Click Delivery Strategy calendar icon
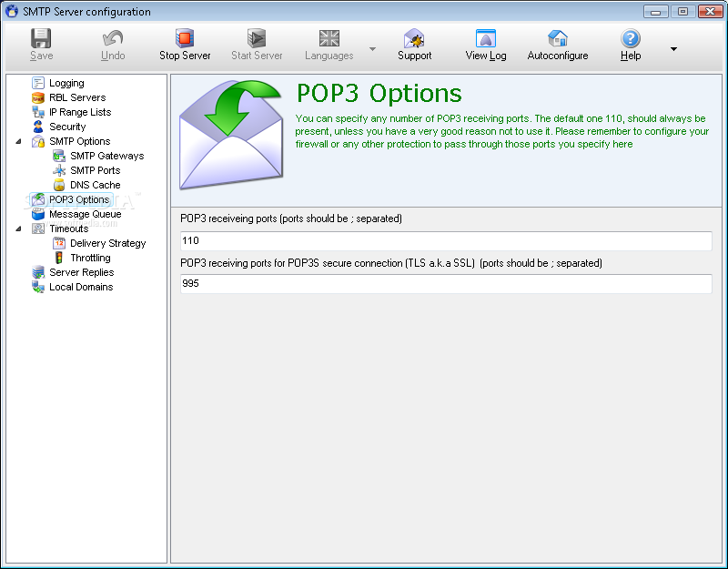Image resolution: width=728 pixels, height=569 pixels. click(x=59, y=243)
